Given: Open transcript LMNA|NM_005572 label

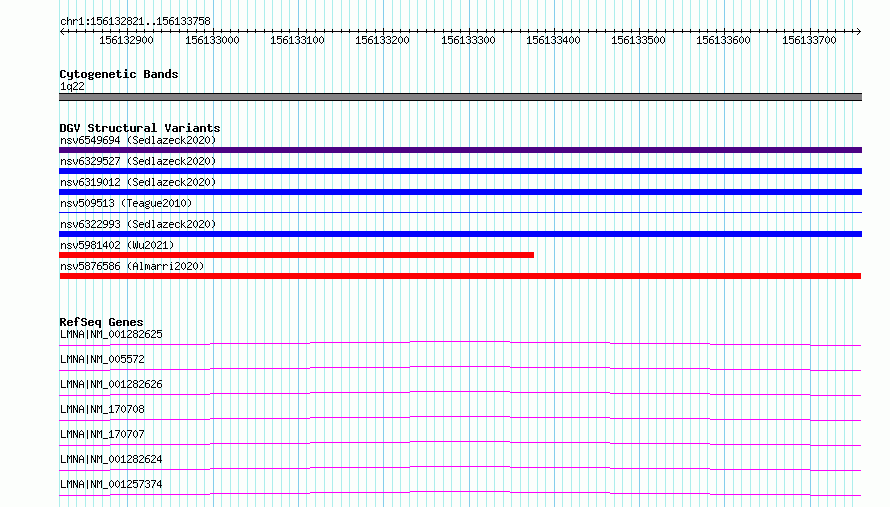Looking at the screenshot, I should coord(102,359).
